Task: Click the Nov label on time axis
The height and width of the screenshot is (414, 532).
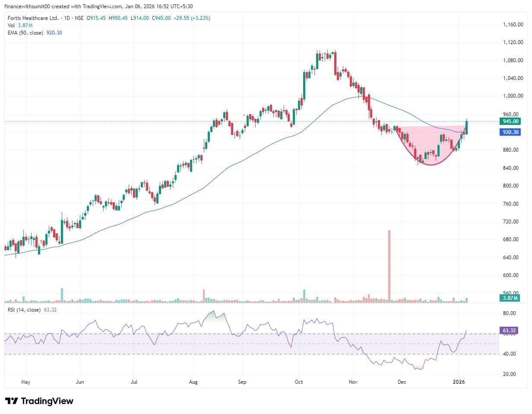Action: click(353, 382)
